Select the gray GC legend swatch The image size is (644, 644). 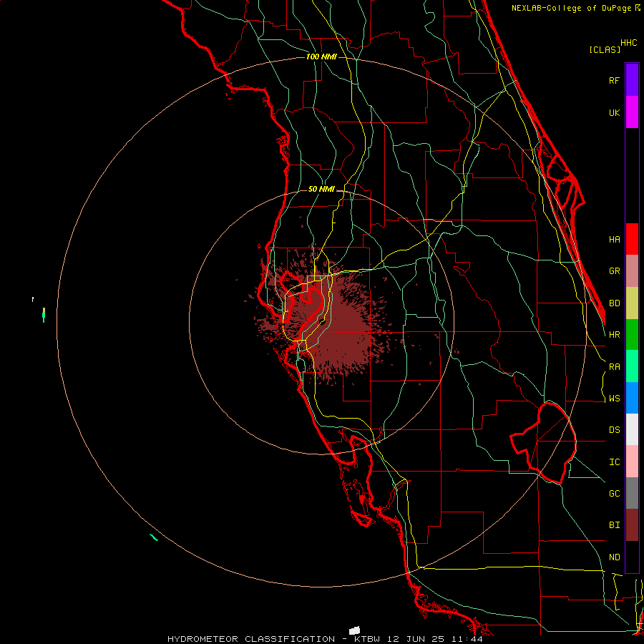632,493
